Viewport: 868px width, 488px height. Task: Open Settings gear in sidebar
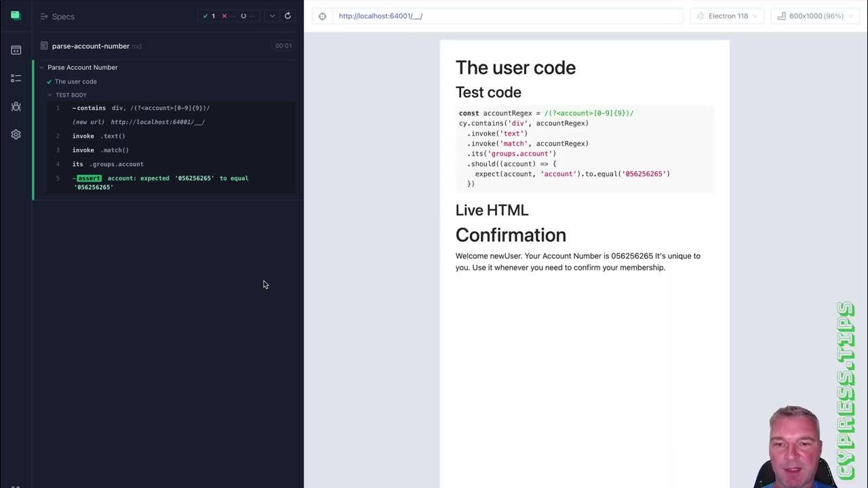16,135
